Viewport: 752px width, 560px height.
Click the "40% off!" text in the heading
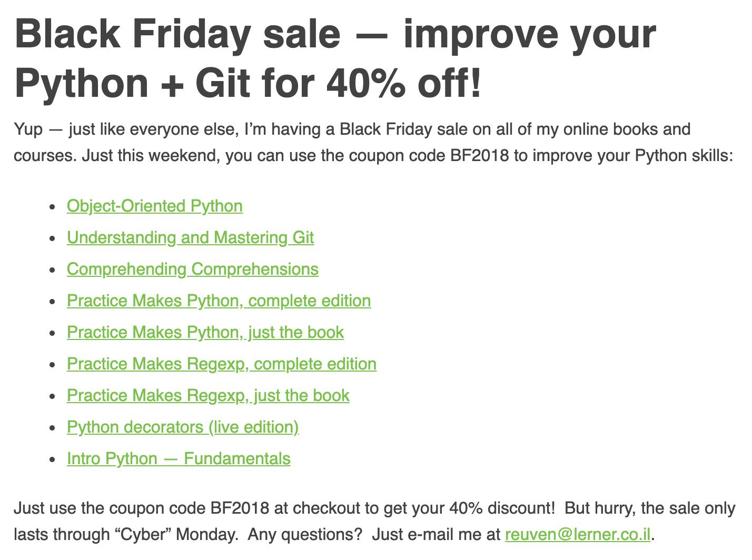click(404, 83)
